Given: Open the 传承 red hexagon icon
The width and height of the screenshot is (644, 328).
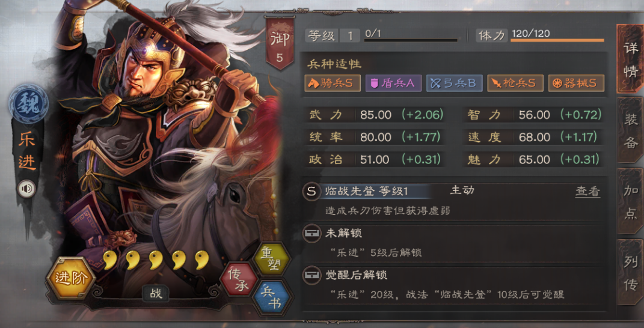Looking at the screenshot, I should 239,280.
